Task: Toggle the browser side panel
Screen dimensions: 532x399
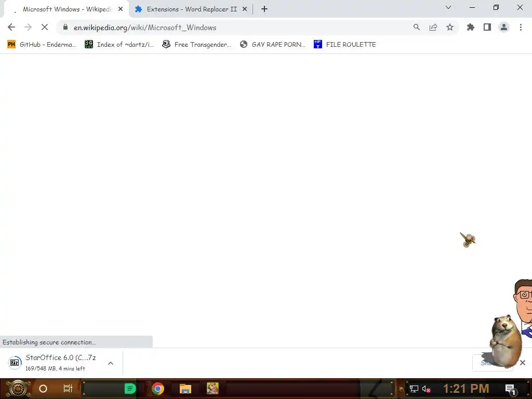Action: point(487,27)
